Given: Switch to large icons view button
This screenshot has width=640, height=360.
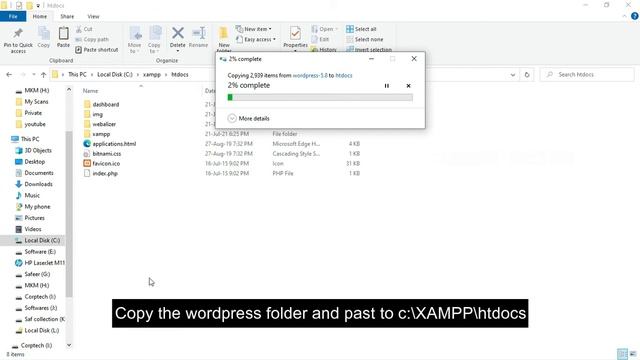Looking at the screenshot, I should pos(633,354).
